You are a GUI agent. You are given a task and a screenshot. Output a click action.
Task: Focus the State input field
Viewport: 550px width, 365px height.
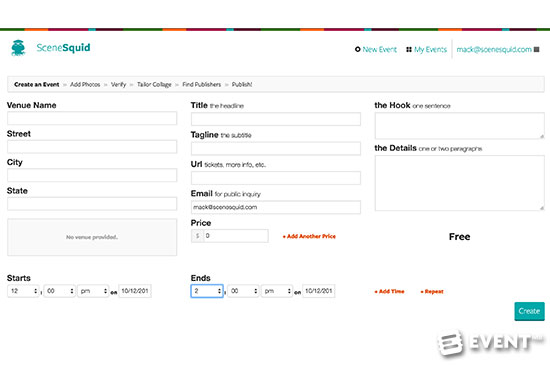(x=92, y=204)
